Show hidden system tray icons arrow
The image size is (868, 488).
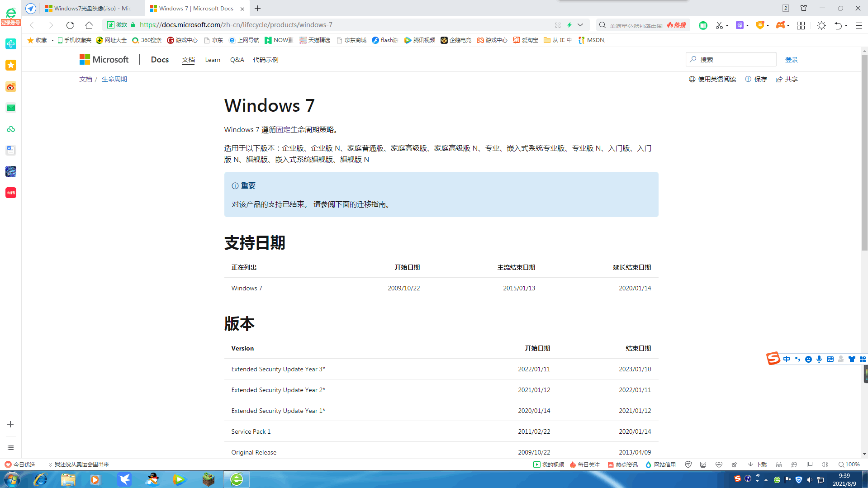[766, 480]
